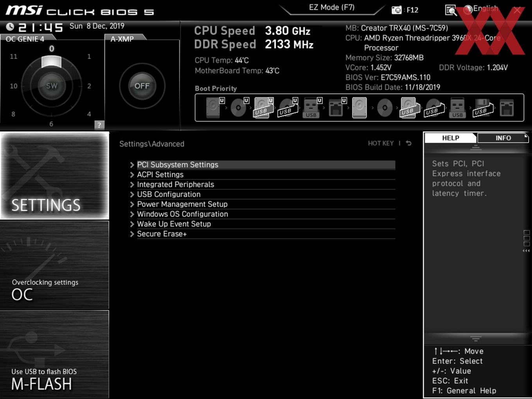Image resolution: width=532 pixels, height=399 pixels.
Task: Set OC Genie dial to position 11
Action: [x=14, y=56]
